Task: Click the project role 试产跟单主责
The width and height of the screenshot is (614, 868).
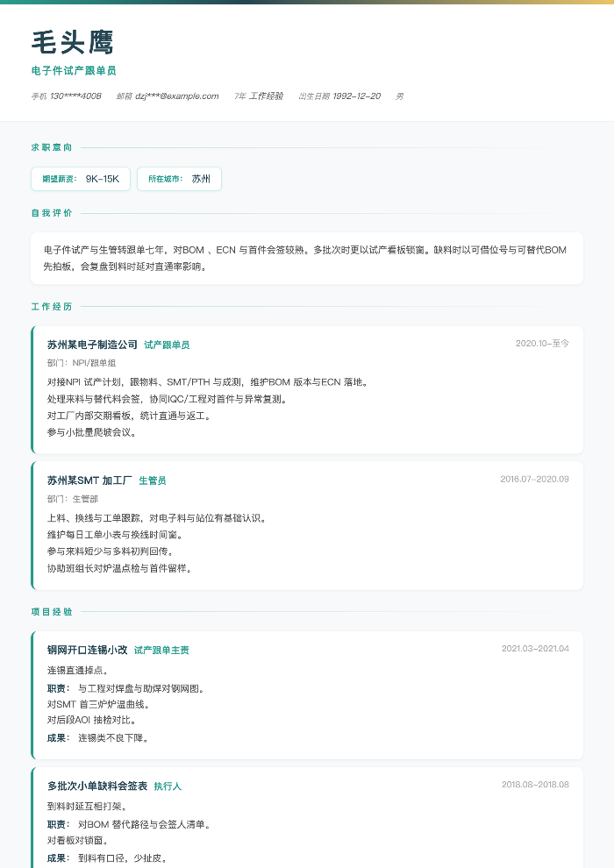Action: pos(161,651)
